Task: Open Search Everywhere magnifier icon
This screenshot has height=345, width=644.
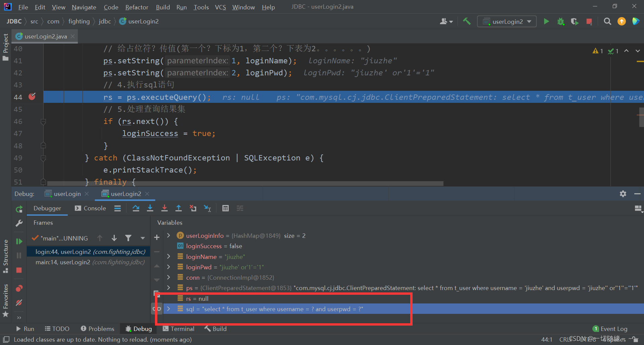Action: coord(607,21)
